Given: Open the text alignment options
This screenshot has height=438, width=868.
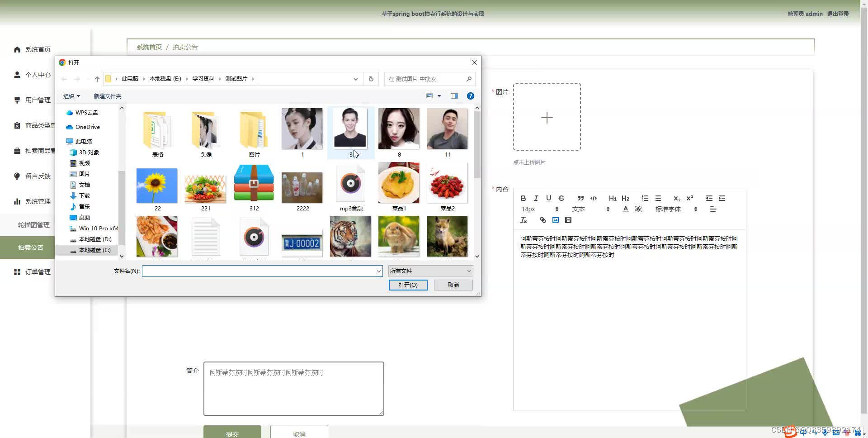Looking at the screenshot, I should pos(713,209).
